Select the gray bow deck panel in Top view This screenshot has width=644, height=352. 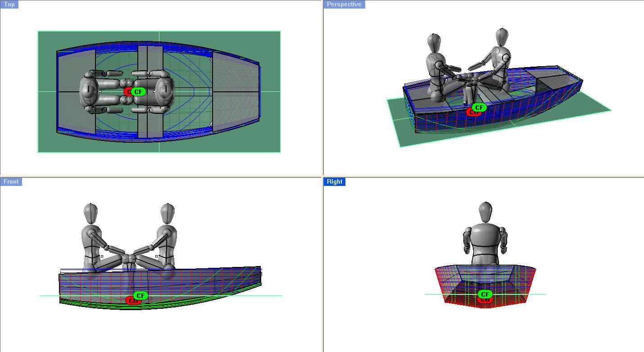236,92
